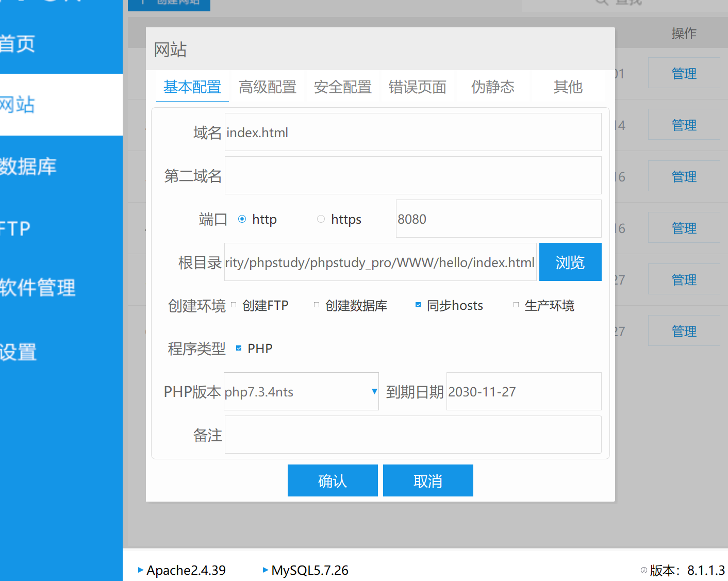Switch to the 错误页面 tab
The height and width of the screenshot is (581, 728).
pos(418,87)
